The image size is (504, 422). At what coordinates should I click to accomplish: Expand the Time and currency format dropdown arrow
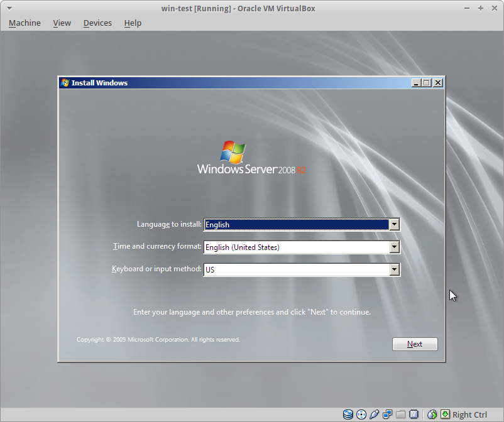[394, 247]
